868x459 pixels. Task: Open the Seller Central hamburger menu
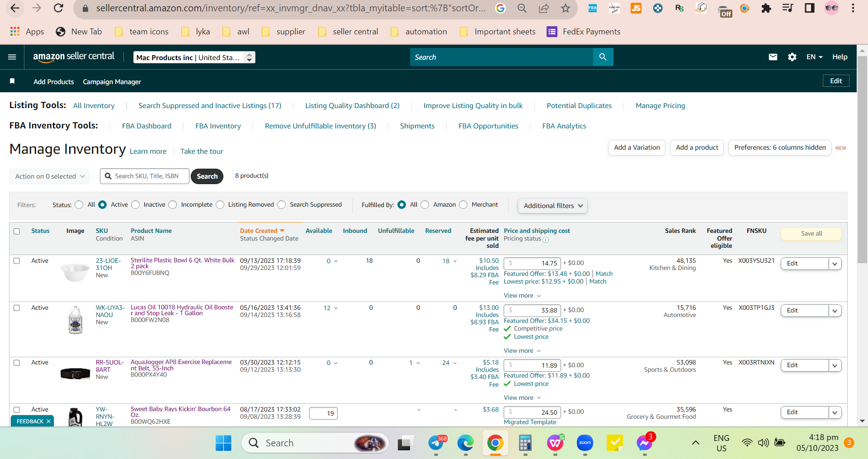pyautogui.click(x=12, y=57)
